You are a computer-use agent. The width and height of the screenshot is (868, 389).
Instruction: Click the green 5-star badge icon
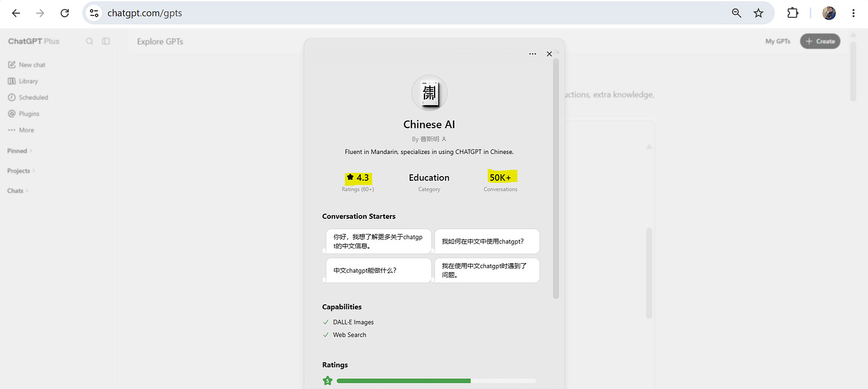(x=327, y=381)
